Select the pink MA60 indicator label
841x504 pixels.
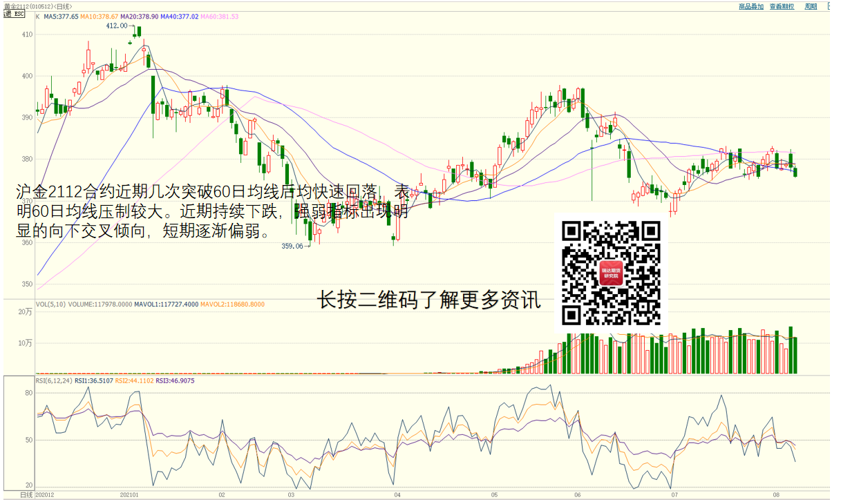[219, 16]
